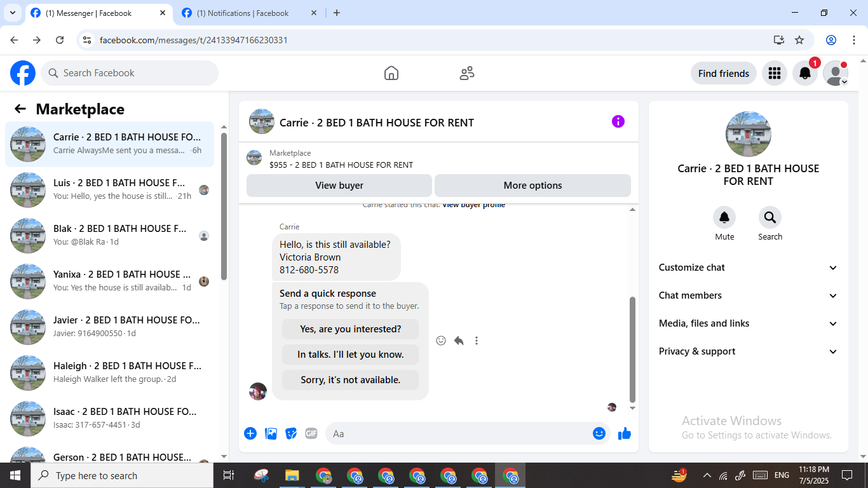Image resolution: width=868 pixels, height=488 pixels.
Task: Go to Facebook Home feed icon
Action: tap(391, 73)
